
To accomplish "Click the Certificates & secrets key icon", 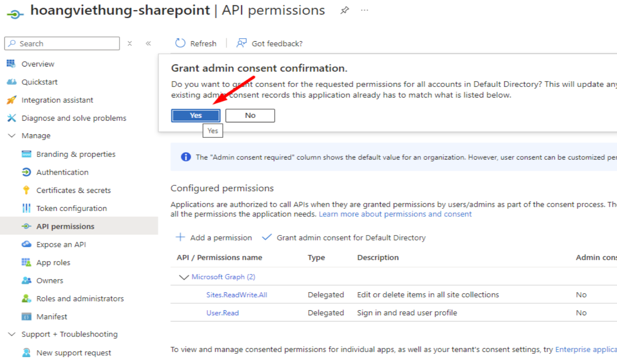I will coord(26,190).
